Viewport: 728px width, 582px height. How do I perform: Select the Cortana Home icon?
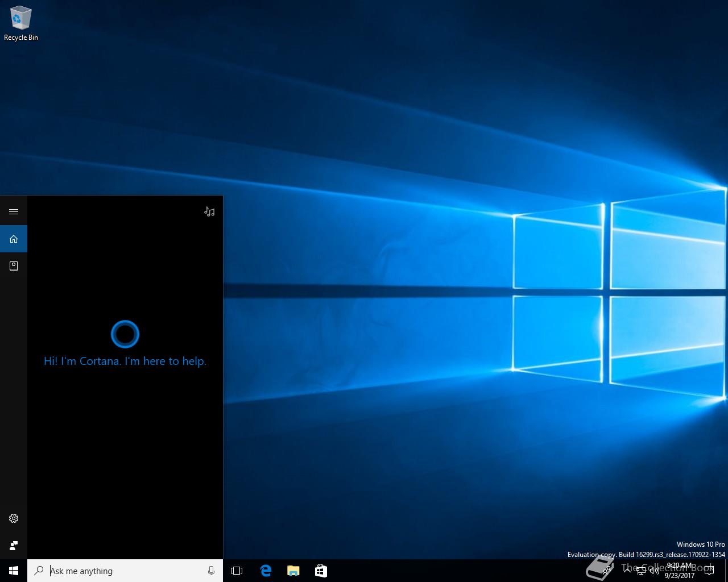pos(14,239)
